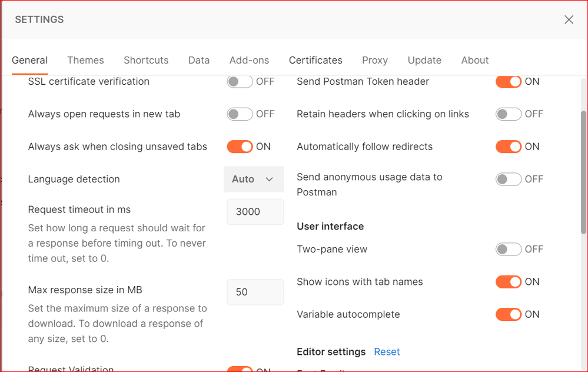Image resolution: width=588 pixels, height=372 pixels.
Task: Click the User interface section heading
Action: click(x=330, y=227)
